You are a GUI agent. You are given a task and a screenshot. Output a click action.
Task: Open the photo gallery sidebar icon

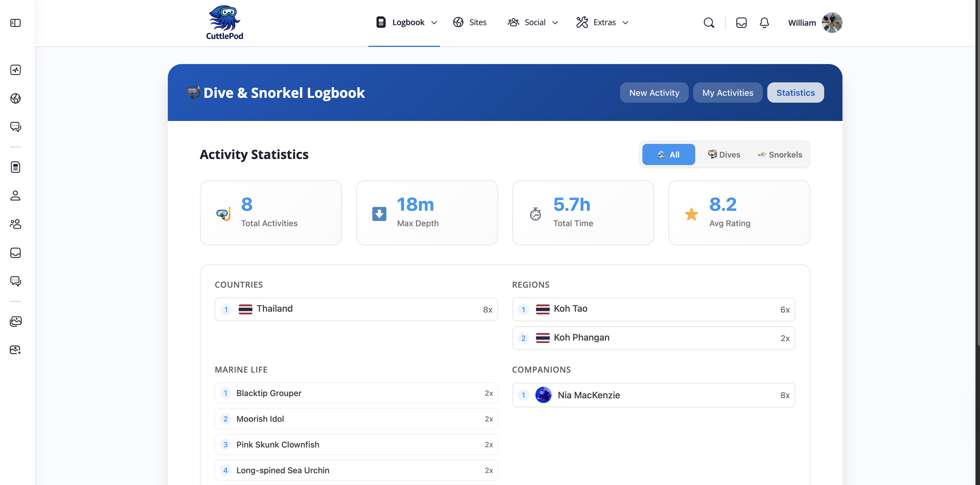coord(15,321)
